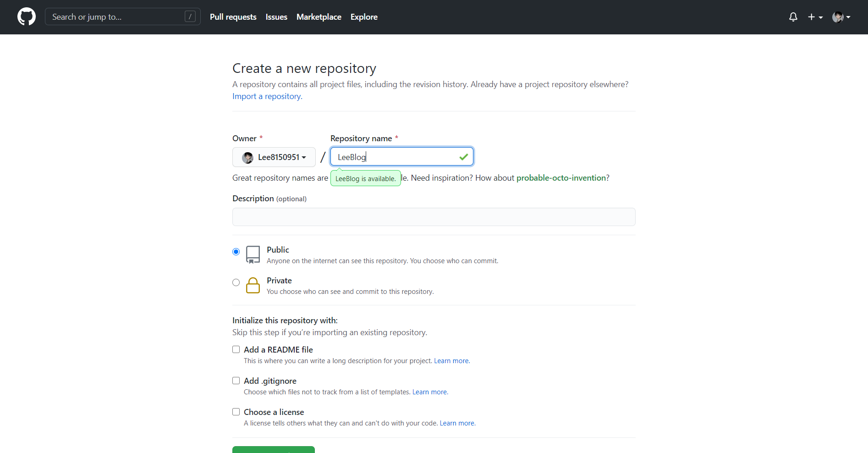The width and height of the screenshot is (868, 453).
Task: Click into the Description input field
Action: [434, 217]
